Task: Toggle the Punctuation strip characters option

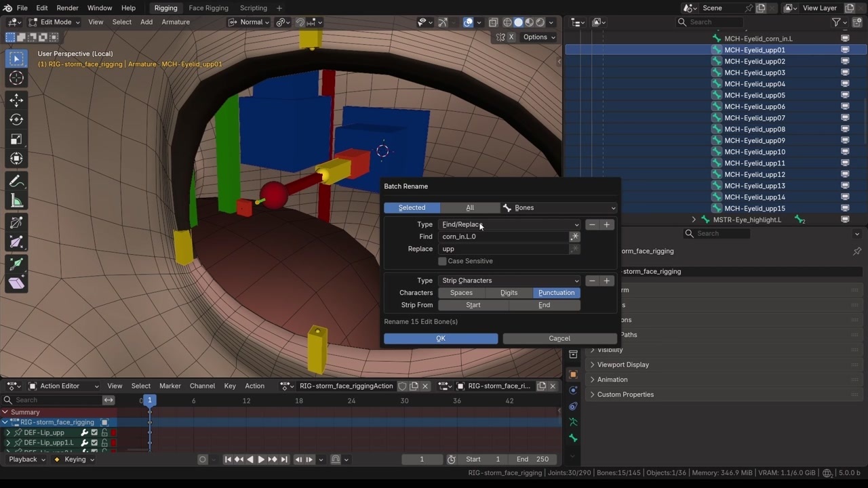Action: click(x=556, y=293)
